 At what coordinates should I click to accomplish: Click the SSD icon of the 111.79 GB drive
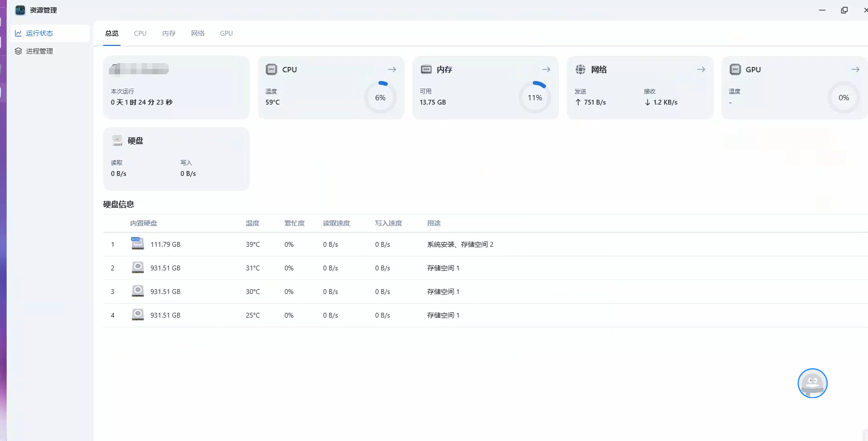pyautogui.click(x=137, y=243)
